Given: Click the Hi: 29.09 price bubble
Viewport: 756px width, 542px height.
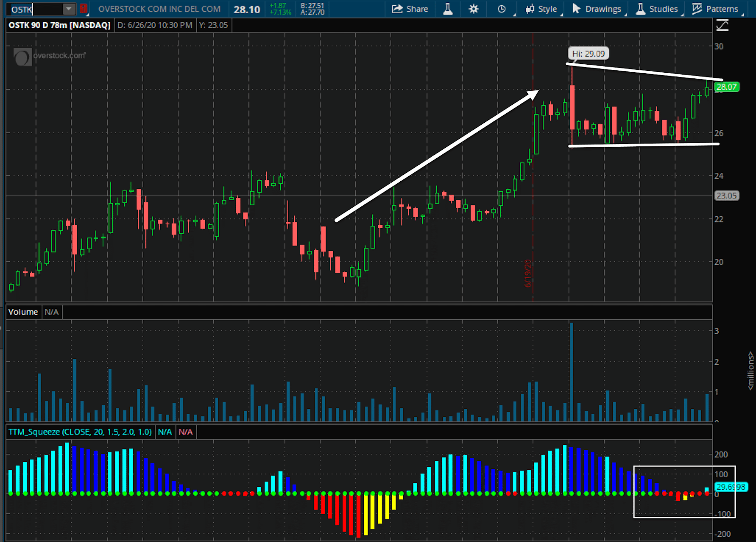Looking at the screenshot, I should (588, 54).
